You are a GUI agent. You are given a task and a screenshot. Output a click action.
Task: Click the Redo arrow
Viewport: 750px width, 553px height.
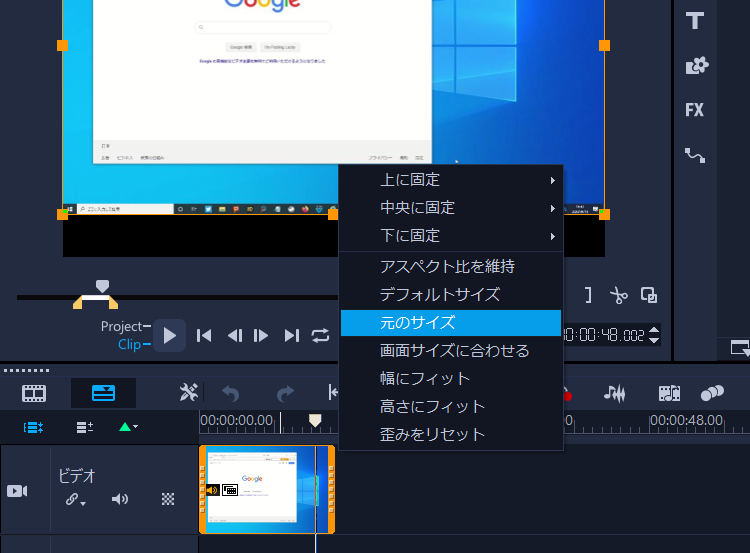[286, 394]
